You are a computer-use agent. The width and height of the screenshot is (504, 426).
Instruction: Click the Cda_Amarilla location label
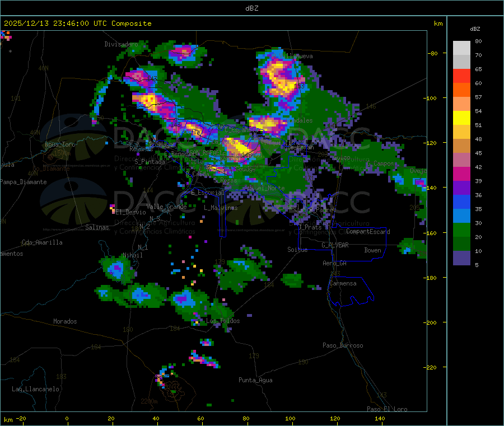click(x=42, y=242)
